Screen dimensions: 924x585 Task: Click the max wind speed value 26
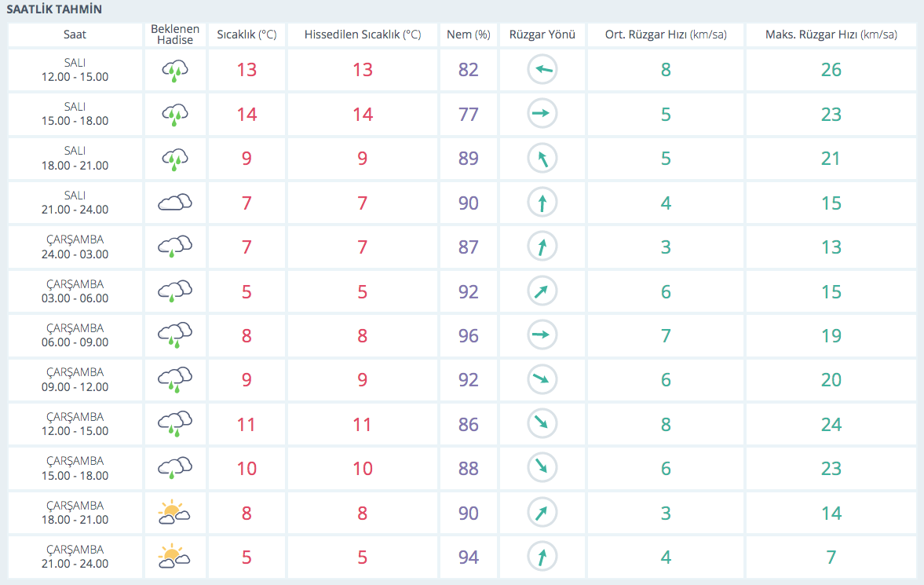coord(831,70)
